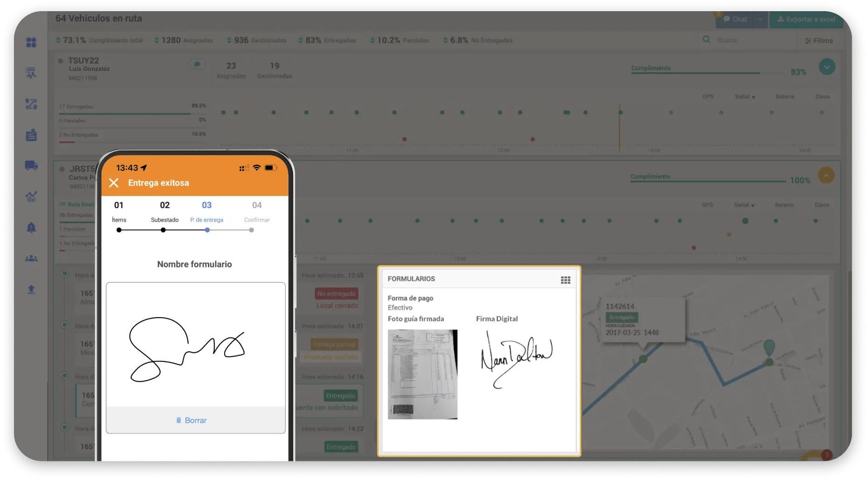This screenshot has height=480, width=868.
Task: Sort by 10.2% Parciales
Action: point(399,40)
